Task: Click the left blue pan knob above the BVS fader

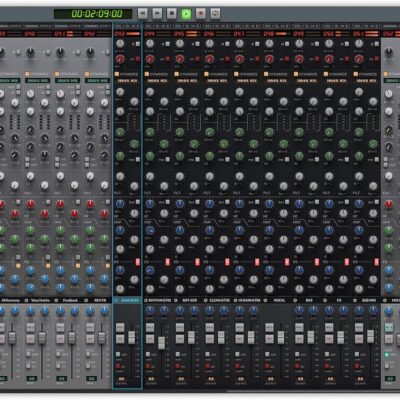Action: tap(299, 311)
